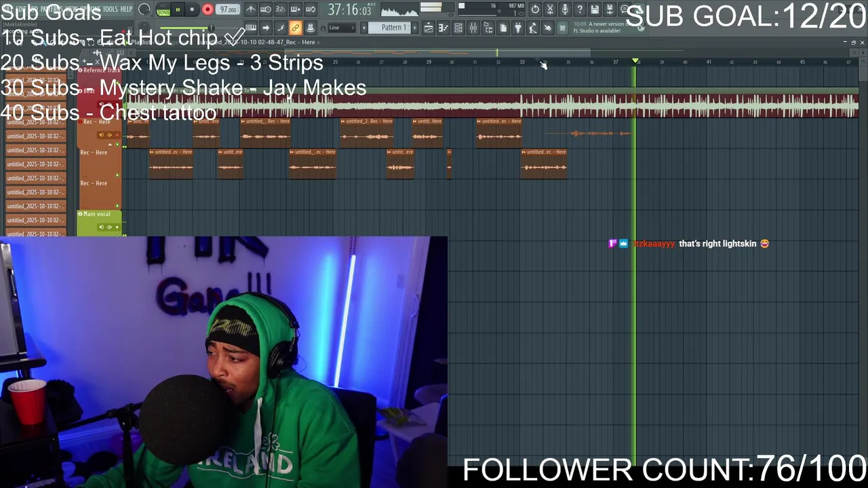Toggle the browser tree icon
Viewport: 868px width, 488px height.
click(x=488, y=28)
